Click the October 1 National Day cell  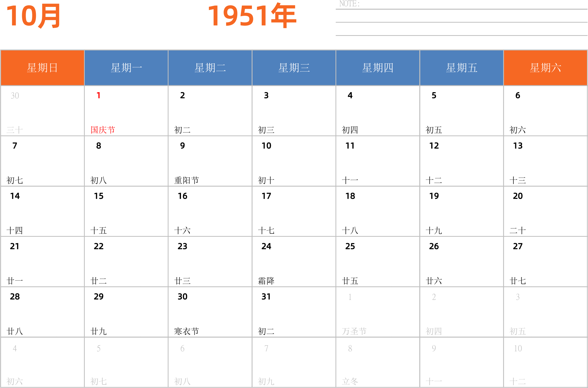(x=126, y=111)
